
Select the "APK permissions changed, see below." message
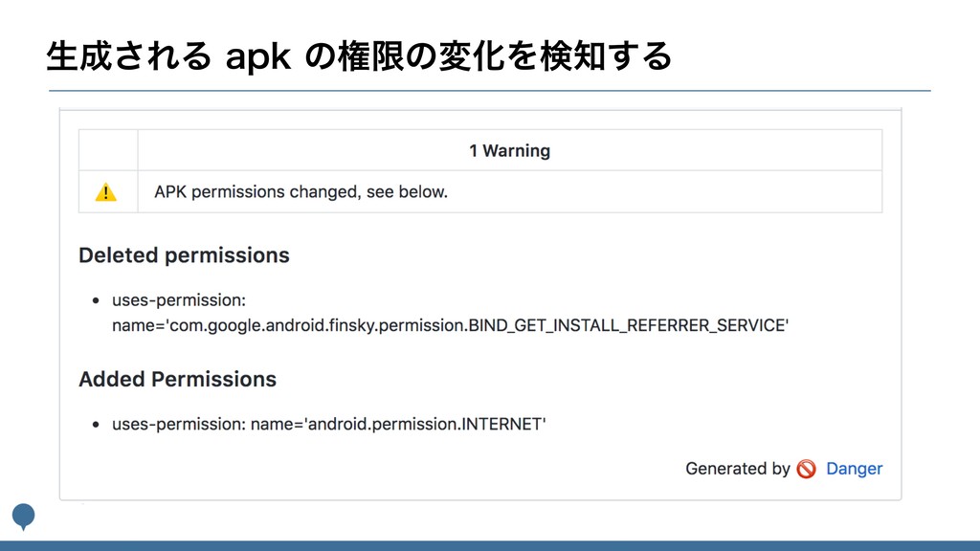(301, 192)
